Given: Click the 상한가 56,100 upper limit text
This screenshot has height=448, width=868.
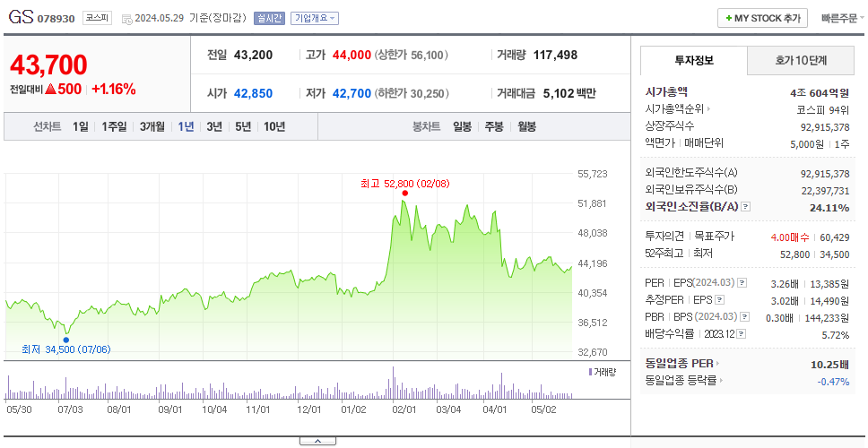Looking at the screenshot, I should 412,56.
